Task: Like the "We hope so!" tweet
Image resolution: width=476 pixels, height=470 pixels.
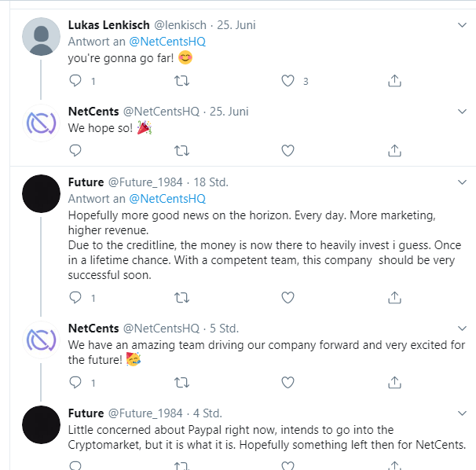Action: pos(287,149)
